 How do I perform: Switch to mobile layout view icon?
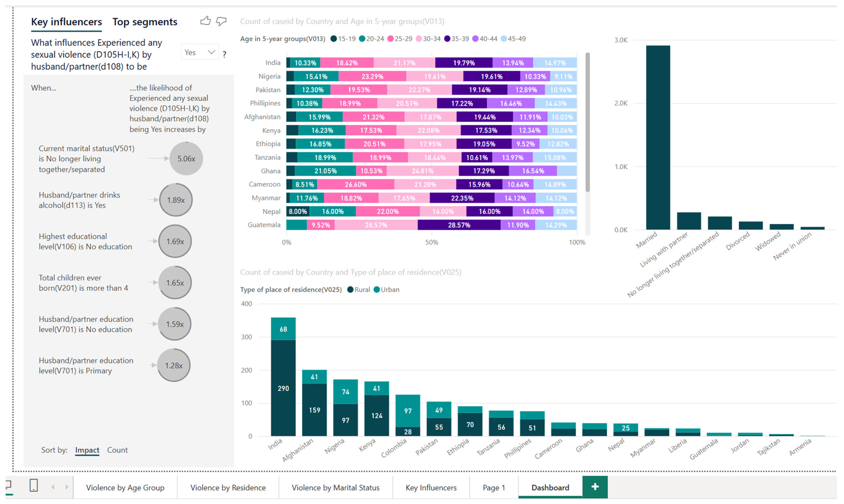(34, 486)
